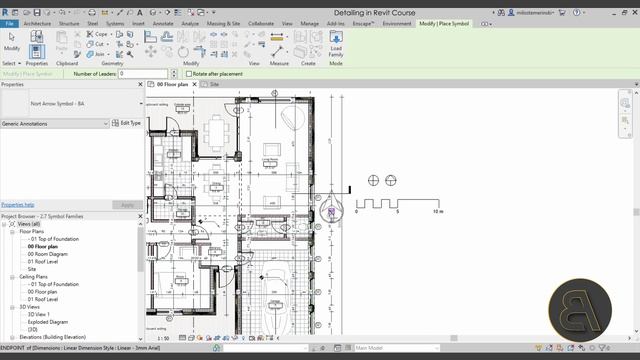Image resolution: width=640 pixels, height=360 pixels.
Task: Close the Properties palette
Action: tap(140, 84)
